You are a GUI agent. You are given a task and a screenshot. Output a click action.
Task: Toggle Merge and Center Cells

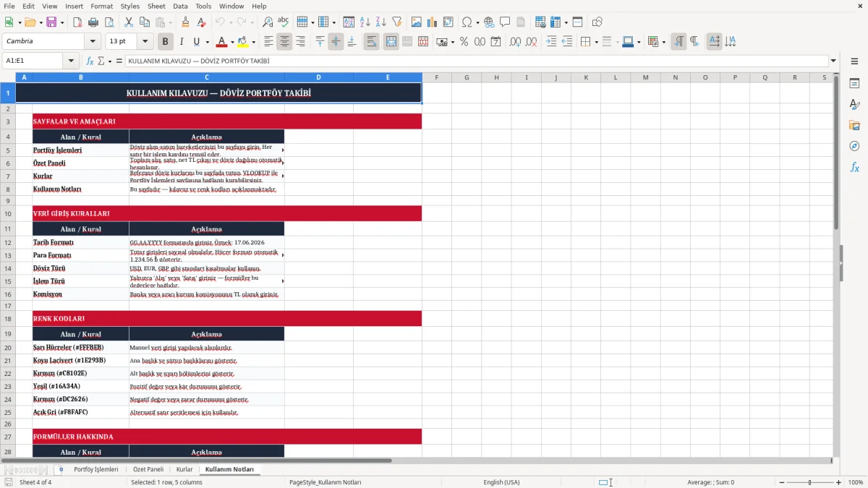(x=391, y=42)
